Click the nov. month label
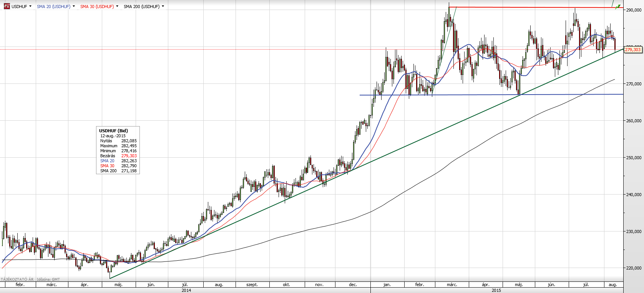This screenshot has width=644, height=293. (x=319, y=285)
